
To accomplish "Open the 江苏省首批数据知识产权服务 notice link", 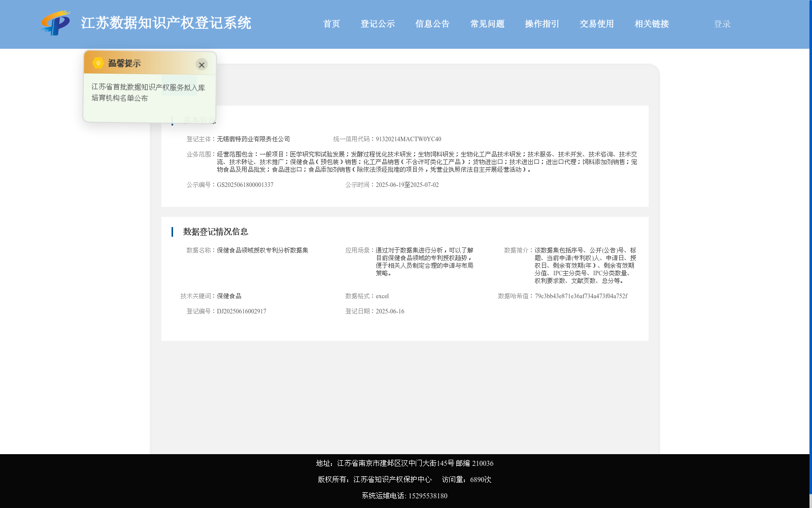I will [148, 92].
